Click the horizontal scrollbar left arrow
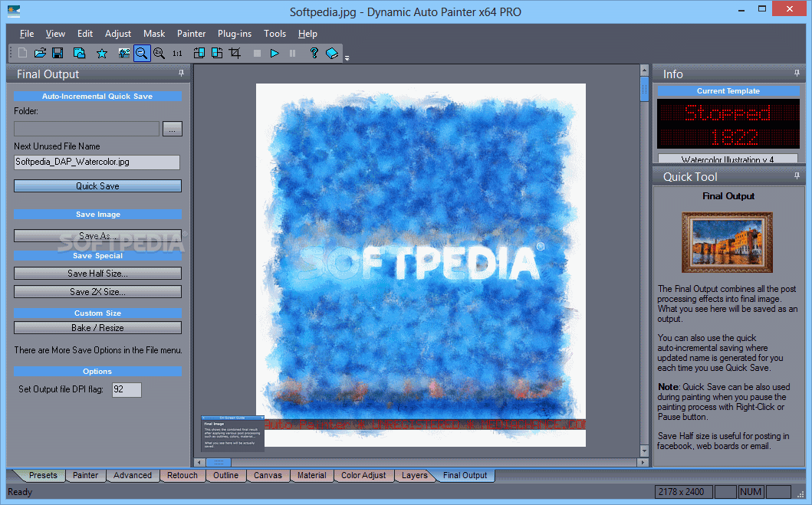Image resolution: width=812 pixels, height=505 pixels. (200, 462)
